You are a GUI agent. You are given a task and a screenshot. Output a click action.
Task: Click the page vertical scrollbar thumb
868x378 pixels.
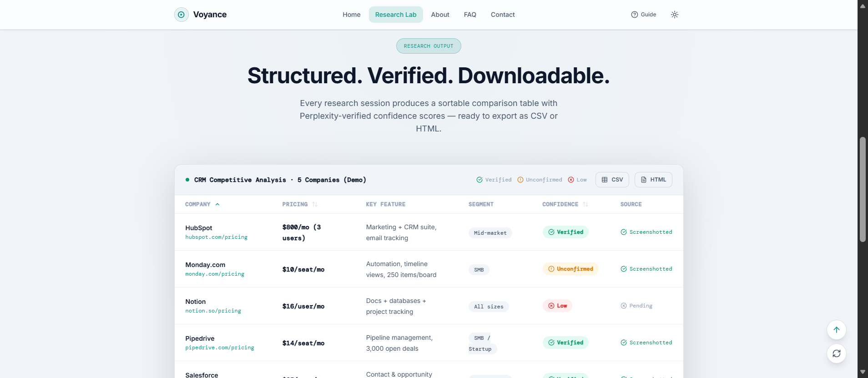click(863, 189)
